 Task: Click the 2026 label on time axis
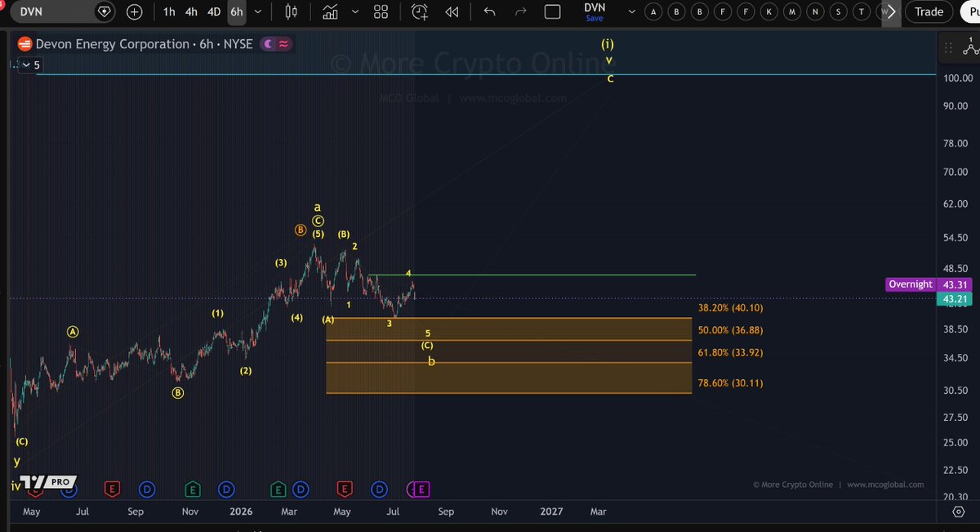(x=241, y=512)
